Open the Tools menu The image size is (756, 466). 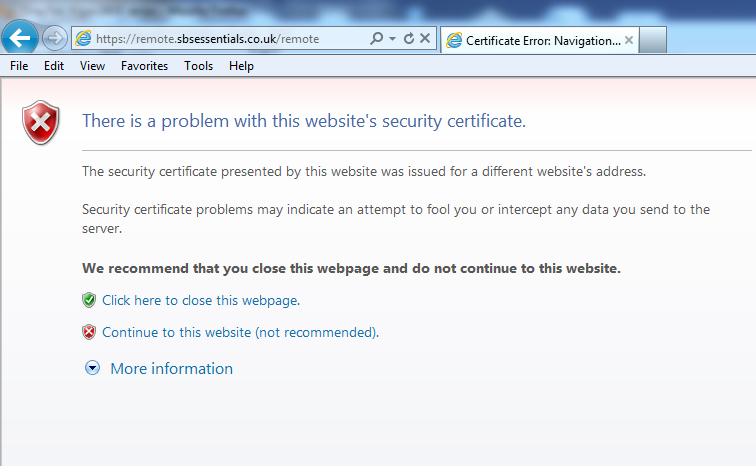[198, 66]
